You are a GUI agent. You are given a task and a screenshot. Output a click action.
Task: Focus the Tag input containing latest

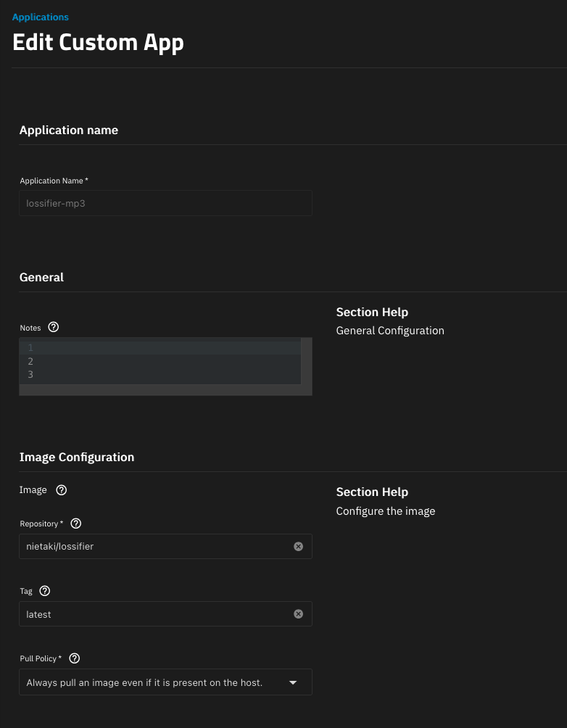[145, 613]
